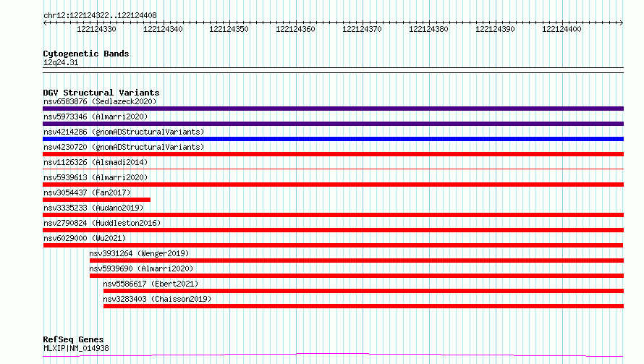
Task: Click the thin red line under nsv1126326
Action: click(x=333, y=169)
